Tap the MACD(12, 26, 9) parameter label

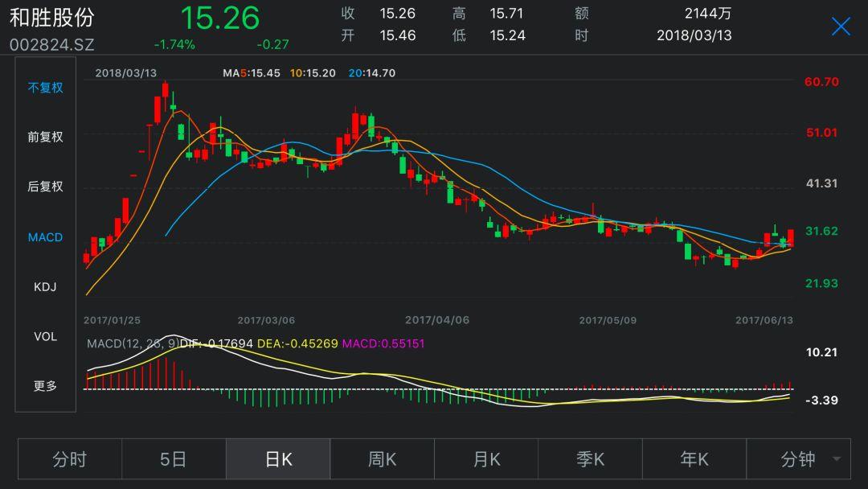(x=133, y=343)
